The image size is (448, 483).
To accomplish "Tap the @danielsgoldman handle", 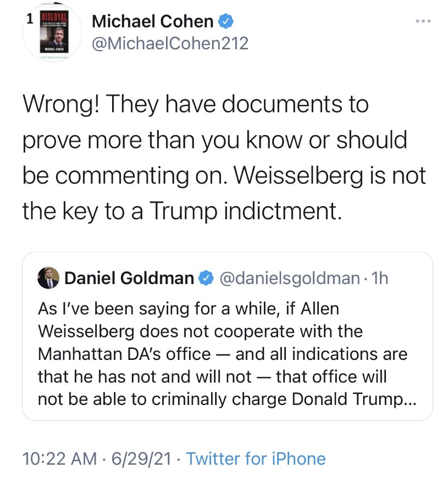I will click(290, 279).
